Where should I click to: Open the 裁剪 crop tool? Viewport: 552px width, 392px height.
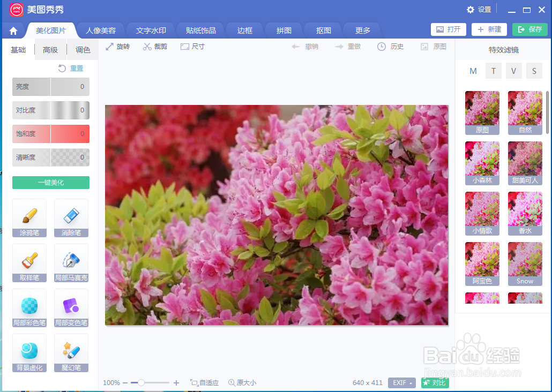155,47
